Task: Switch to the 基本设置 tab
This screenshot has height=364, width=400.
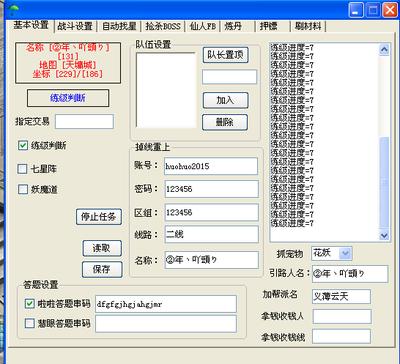Action: pos(31,26)
